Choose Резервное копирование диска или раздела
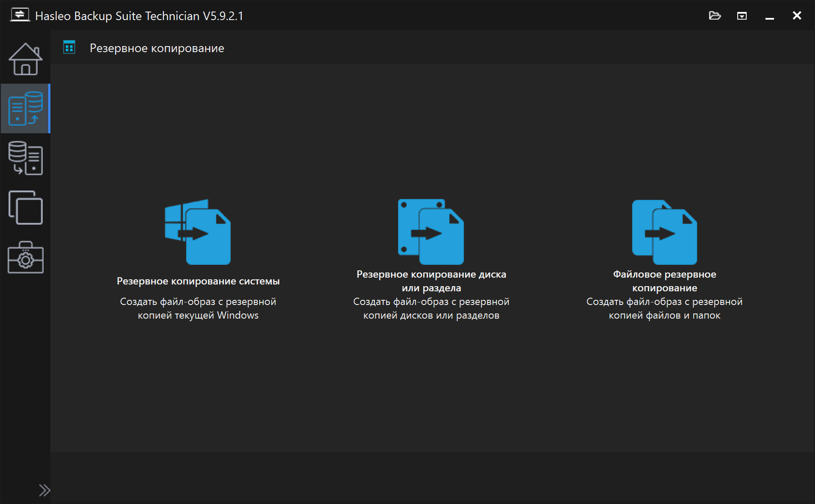Screen dimensions: 815x504 point(431,281)
